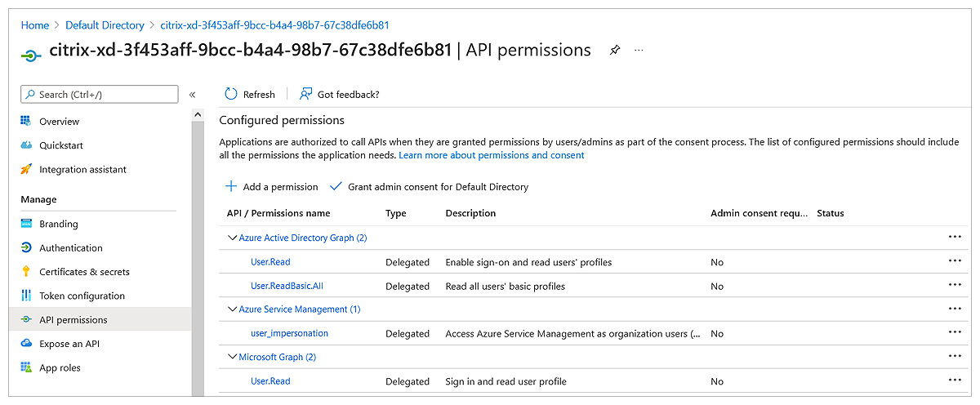Navigate to Home breadcrumb
Image resolution: width=980 pixels, height=405 pixels.
click(x=35, y=25)
